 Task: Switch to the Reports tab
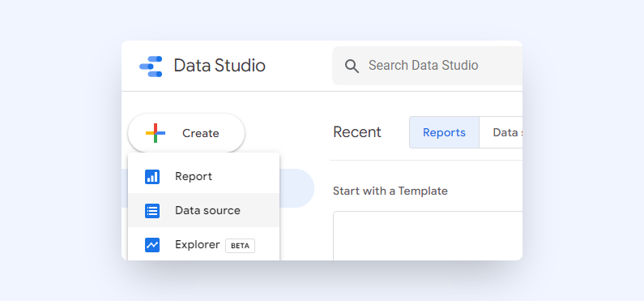tap(444, 132)
